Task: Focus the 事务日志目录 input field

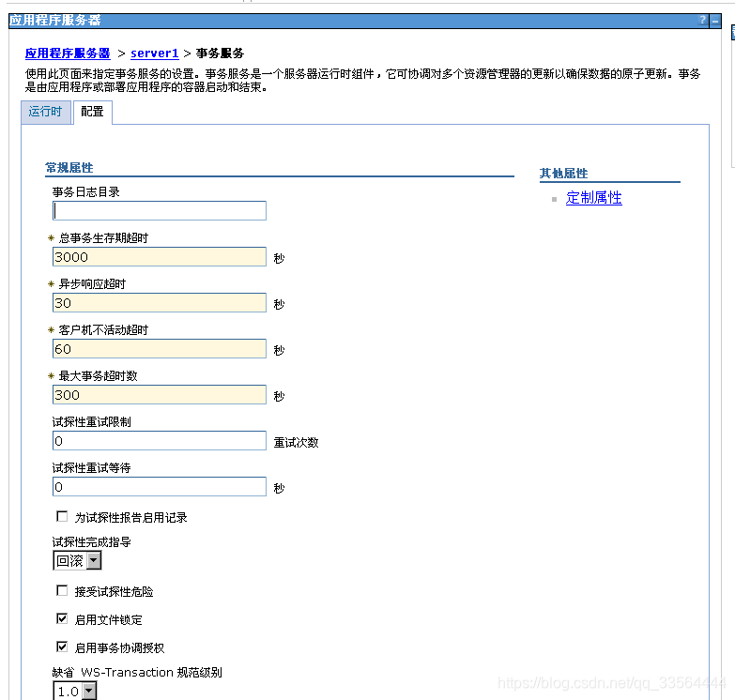Action: 160,211
